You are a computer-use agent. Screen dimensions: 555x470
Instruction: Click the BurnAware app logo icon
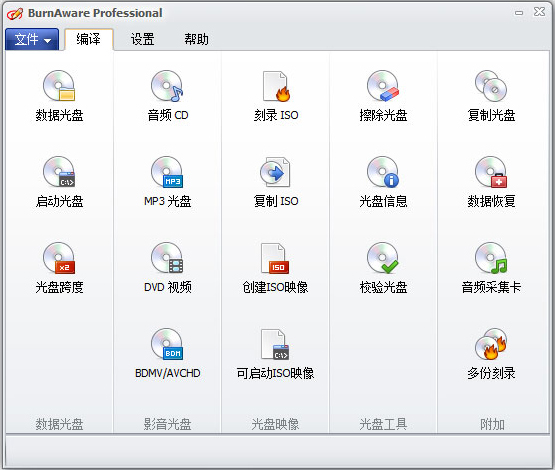(15, 13)
